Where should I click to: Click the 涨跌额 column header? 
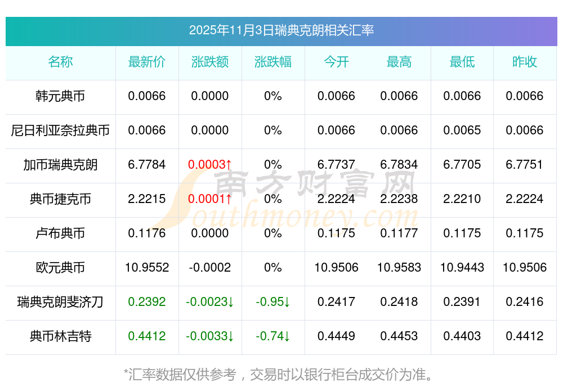[210, 62]
